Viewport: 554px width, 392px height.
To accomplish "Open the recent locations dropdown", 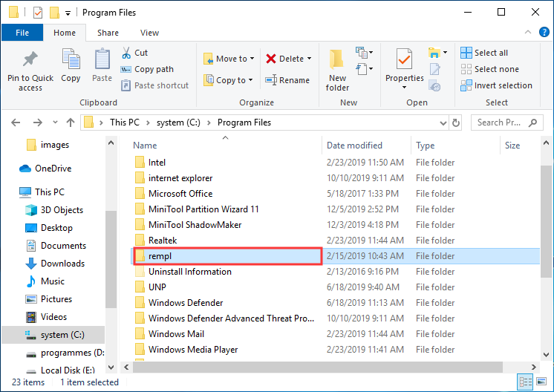I will click(55, 122).
